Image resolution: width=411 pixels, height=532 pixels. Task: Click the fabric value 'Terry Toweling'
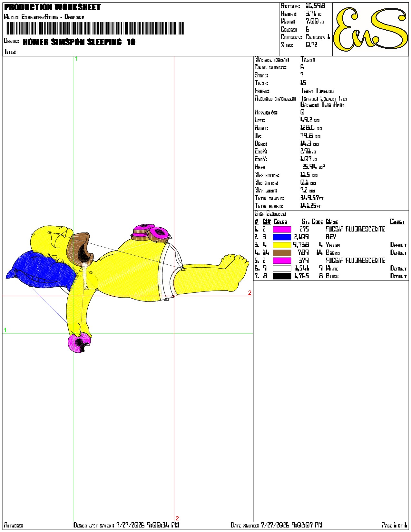click(x=317, y=91)
